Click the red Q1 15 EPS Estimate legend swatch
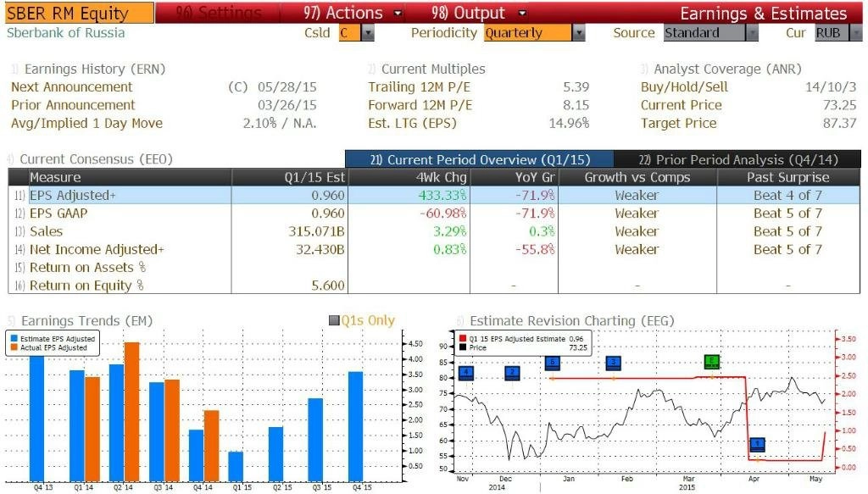The width and height of the screenshot is (868, 494). tap(463, 339)
